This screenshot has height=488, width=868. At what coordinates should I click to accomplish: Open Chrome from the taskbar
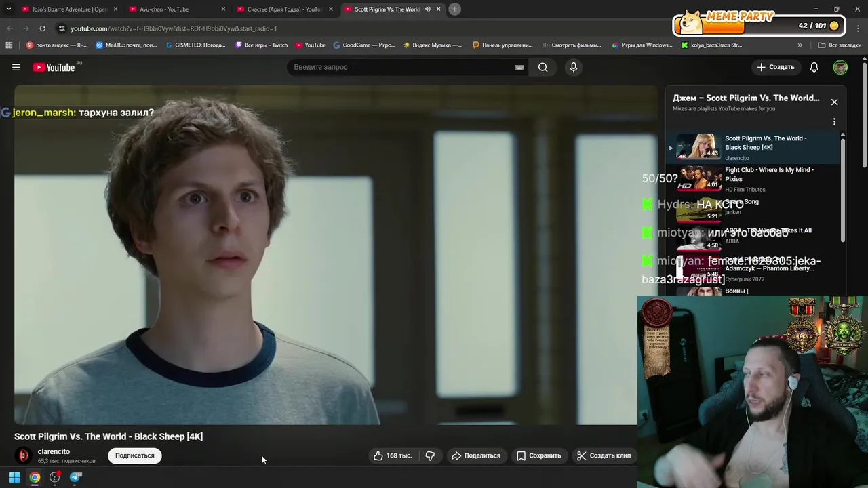pos(35,477)
